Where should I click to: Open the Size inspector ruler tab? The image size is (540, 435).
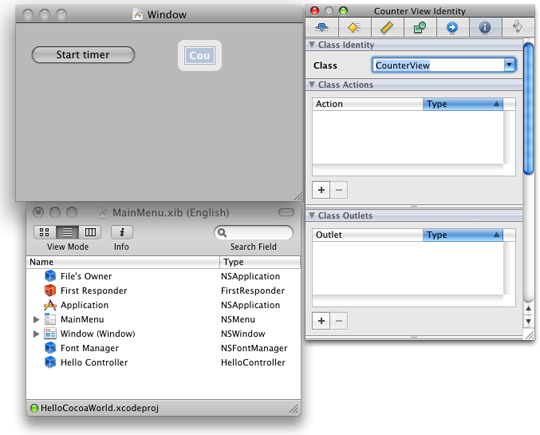[387, 27]
